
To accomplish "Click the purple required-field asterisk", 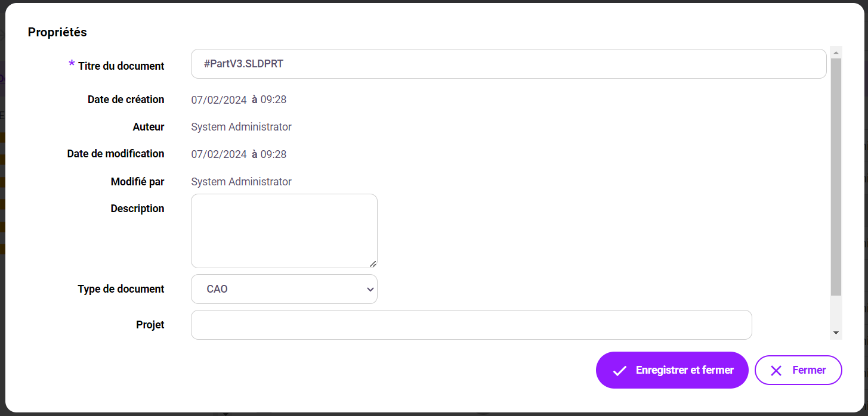I will 72,64.
